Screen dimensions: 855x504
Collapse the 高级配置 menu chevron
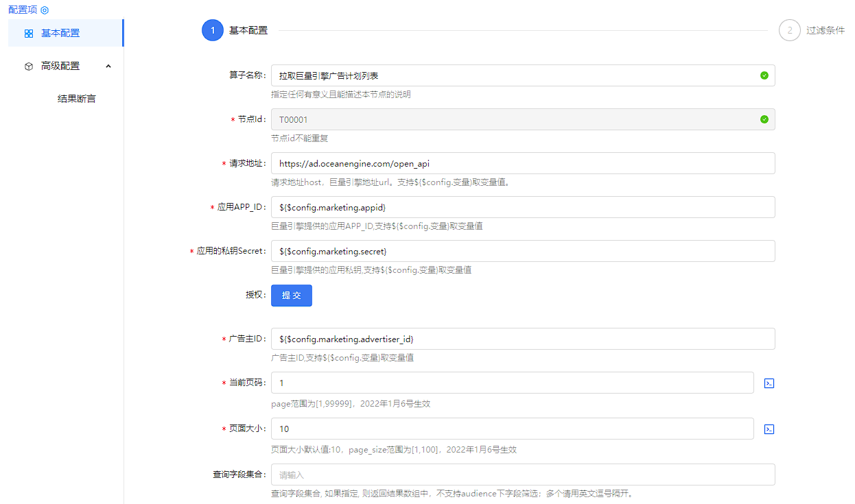click(x=108, y=66)
